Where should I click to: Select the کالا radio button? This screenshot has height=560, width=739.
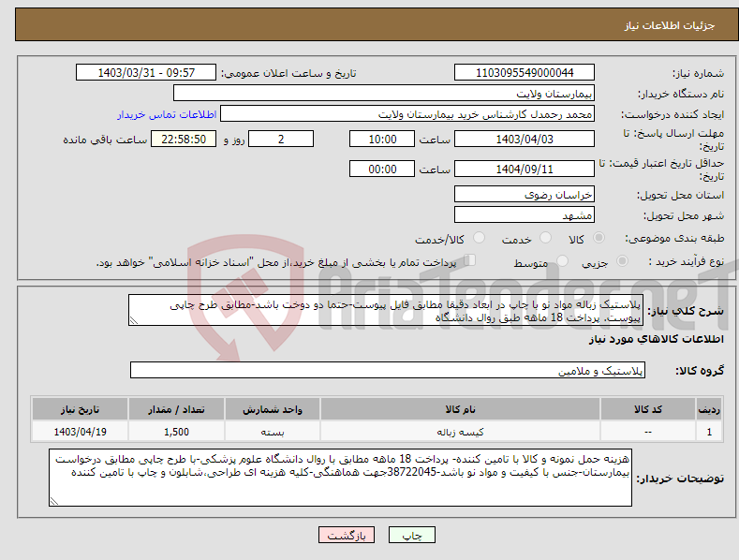[599, 238]
